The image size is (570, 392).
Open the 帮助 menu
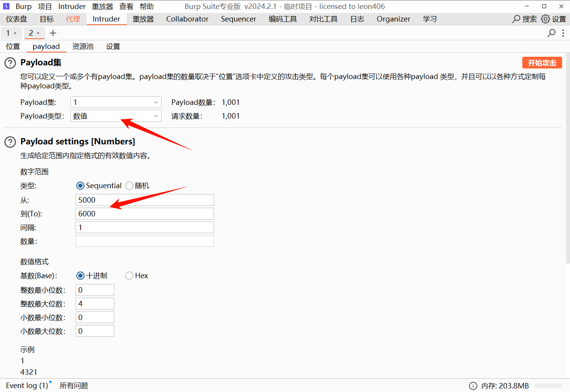(147, 6)
